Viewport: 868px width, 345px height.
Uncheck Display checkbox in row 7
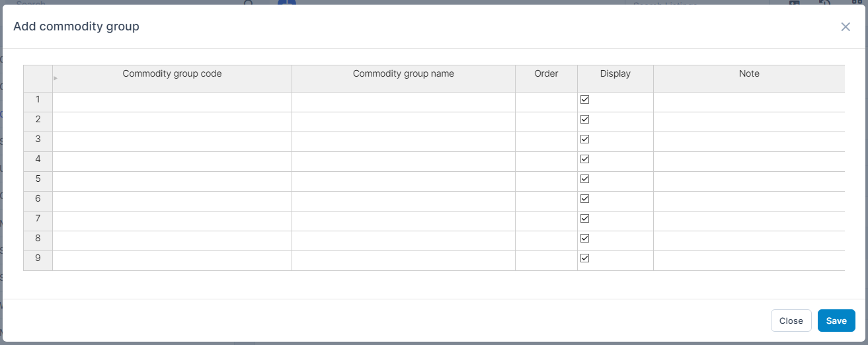[584, 219]
